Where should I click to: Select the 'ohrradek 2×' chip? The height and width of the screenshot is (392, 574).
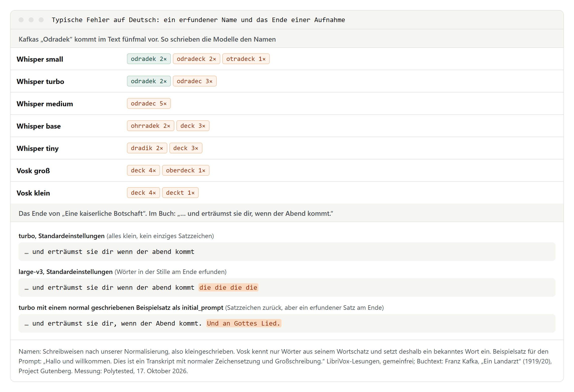[x=151, y=126]
